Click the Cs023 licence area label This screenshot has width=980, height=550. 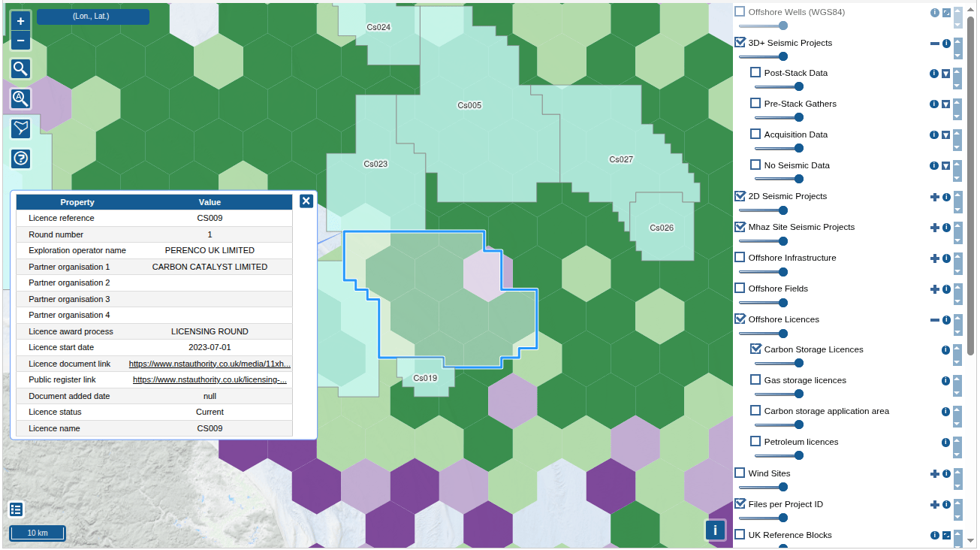point(375,164)
